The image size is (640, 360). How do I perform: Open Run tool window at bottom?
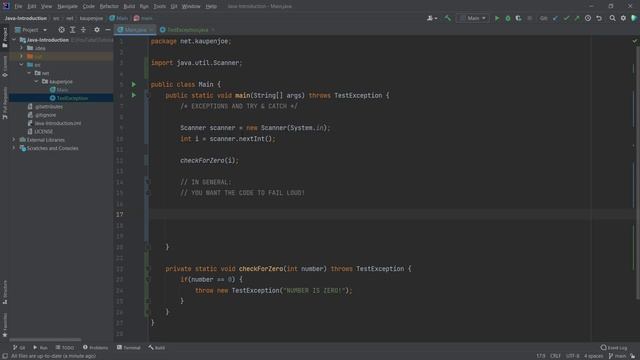click(40, 348)
